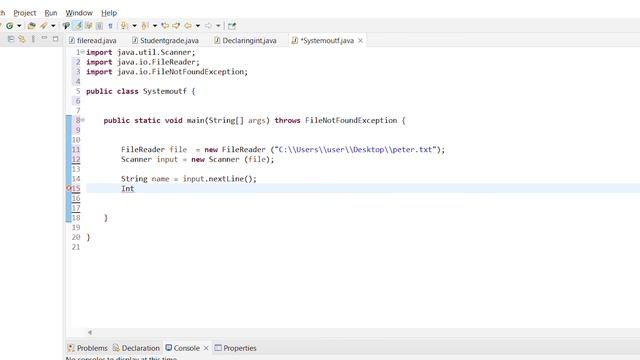
Task: Expand the Search icon's dropdown arrow
Action: (53, 26)
